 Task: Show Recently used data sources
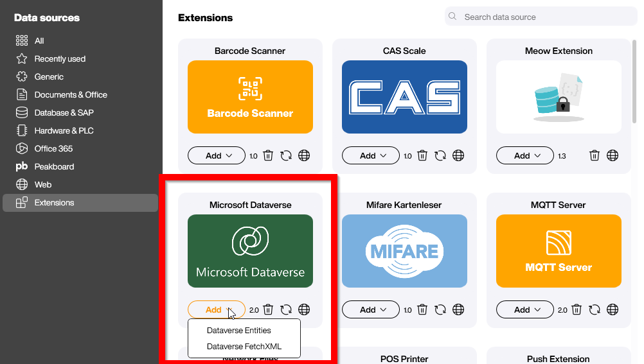pos(60,58)
